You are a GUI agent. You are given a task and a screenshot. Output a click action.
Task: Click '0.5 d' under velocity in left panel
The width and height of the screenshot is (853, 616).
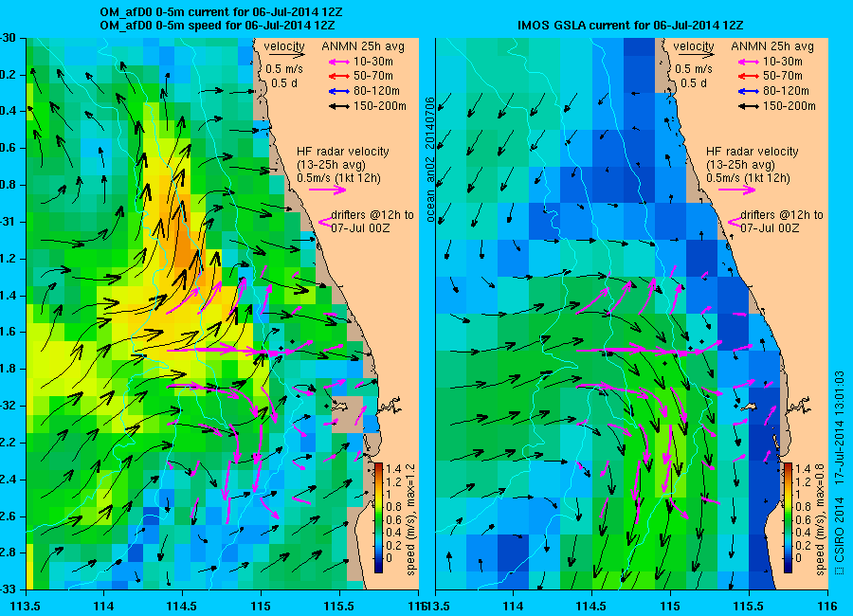pos(284,83)
